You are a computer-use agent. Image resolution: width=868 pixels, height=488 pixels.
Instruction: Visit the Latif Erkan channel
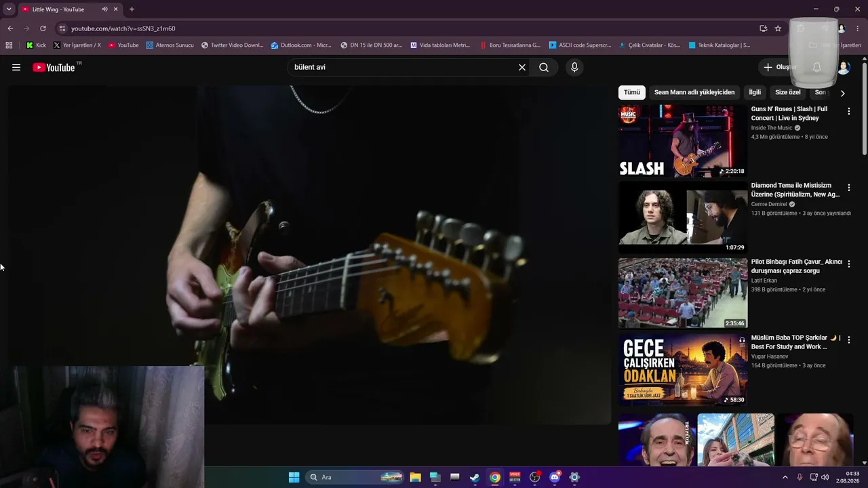click(764, 281)
